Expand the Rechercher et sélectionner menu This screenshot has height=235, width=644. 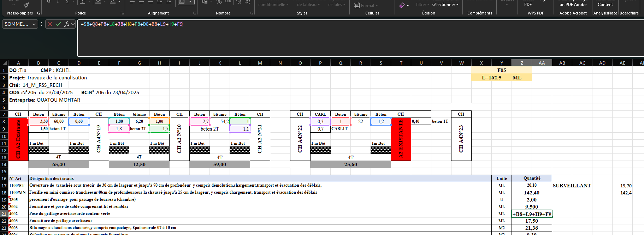click(x=445, y=5)
